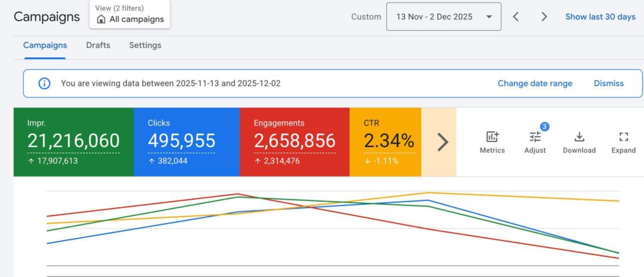
Task: Click the CTR change -1.11%
Action: point(385,161)
